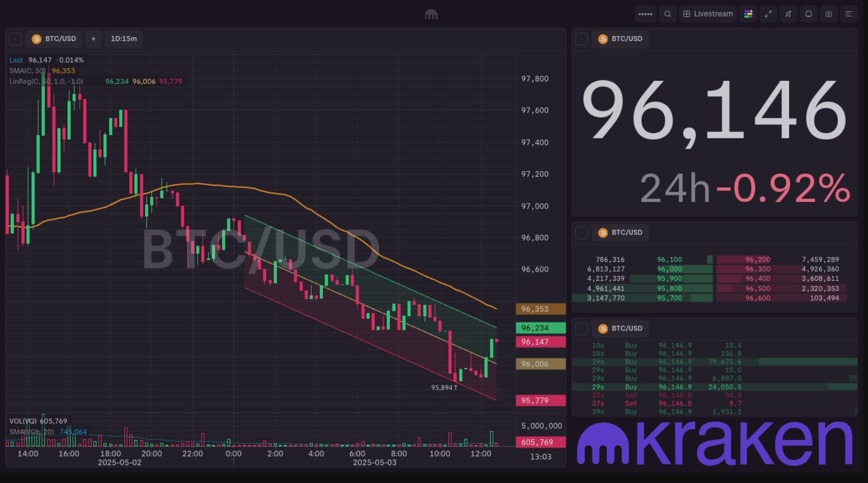Open the hamburger menu at top right
The width and height of the screenshot is (868, 483).
[849, 14]
